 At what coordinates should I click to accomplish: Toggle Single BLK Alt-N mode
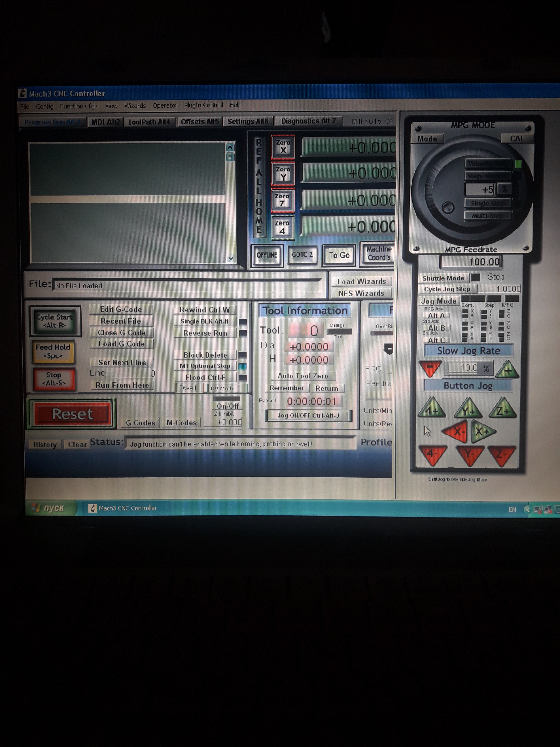coord(205,321)
